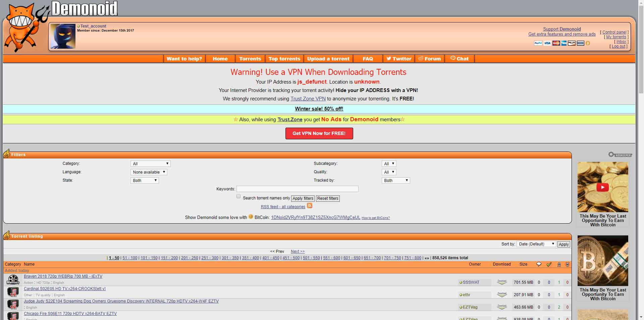The height and width of the screenshot is (320, 644).
Task: Click the Apply filters button
Action: click(303, 198)
